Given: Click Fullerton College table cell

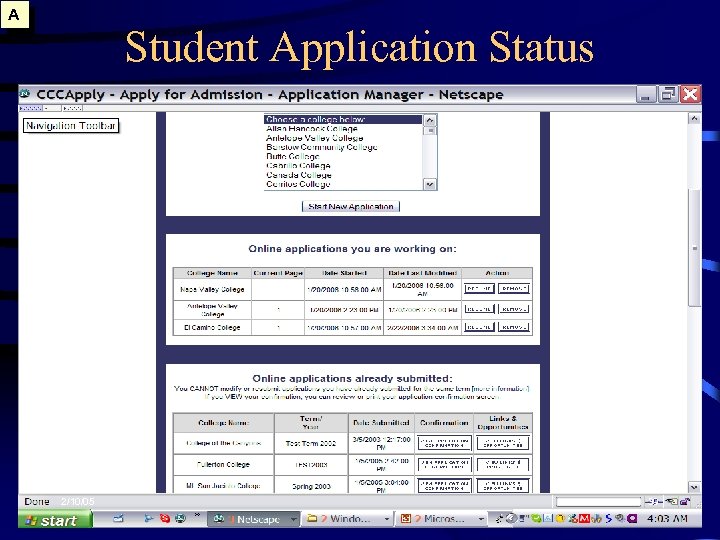Looking at the screenshot, I should pos(224,464).
